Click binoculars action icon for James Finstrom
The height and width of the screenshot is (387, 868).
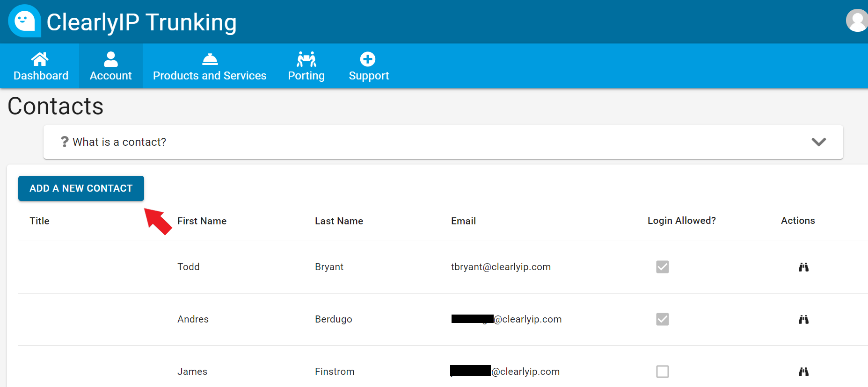(803, 372)
